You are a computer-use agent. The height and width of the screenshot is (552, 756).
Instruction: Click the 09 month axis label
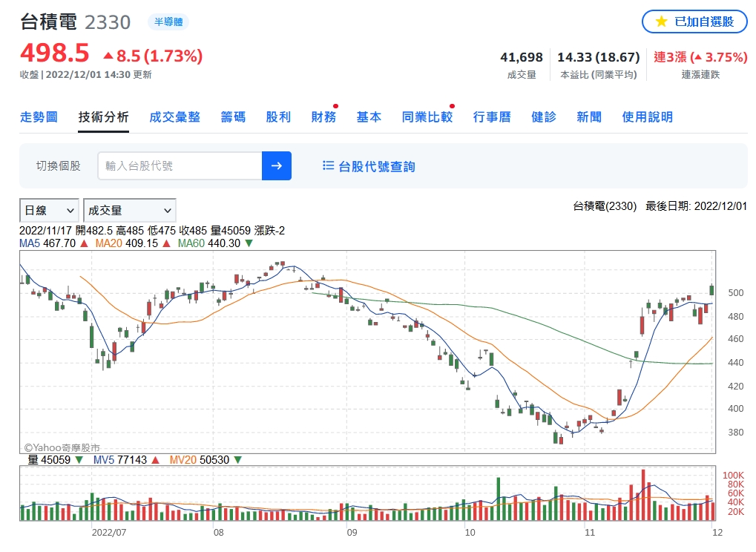[352, 532]
